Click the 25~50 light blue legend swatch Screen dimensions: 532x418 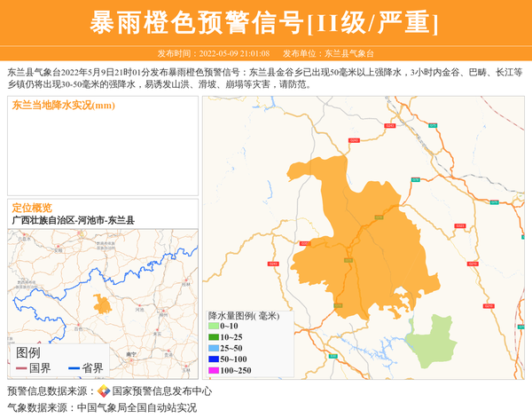[213, 348]
